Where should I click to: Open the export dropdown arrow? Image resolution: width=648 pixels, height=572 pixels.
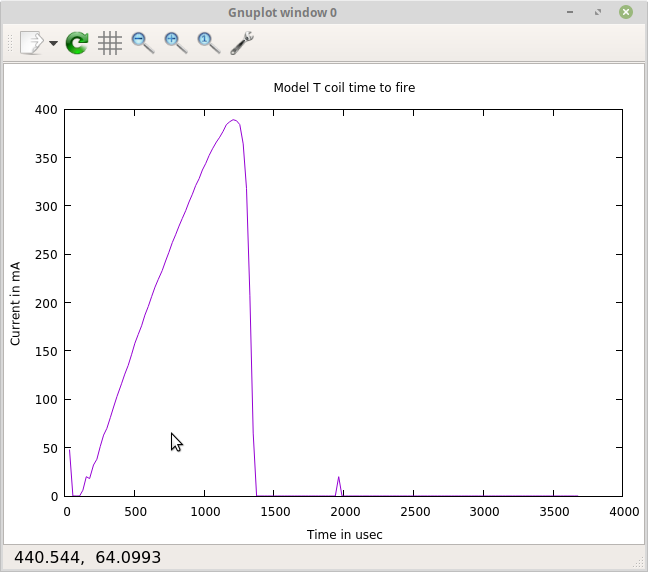[x=53, y=44]
